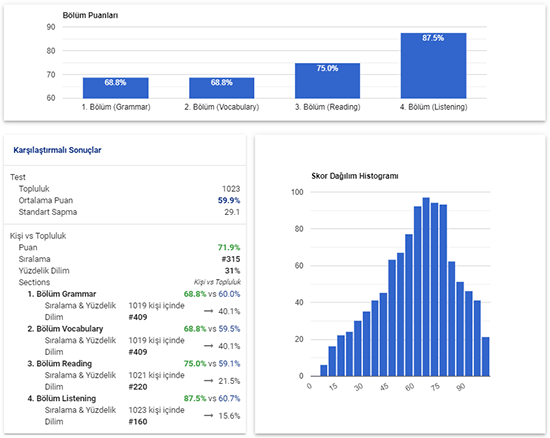Select the Listening 87.5% bar
Image resolution: width=550 pixels, height=438 pixels.
tap(434, 66)
